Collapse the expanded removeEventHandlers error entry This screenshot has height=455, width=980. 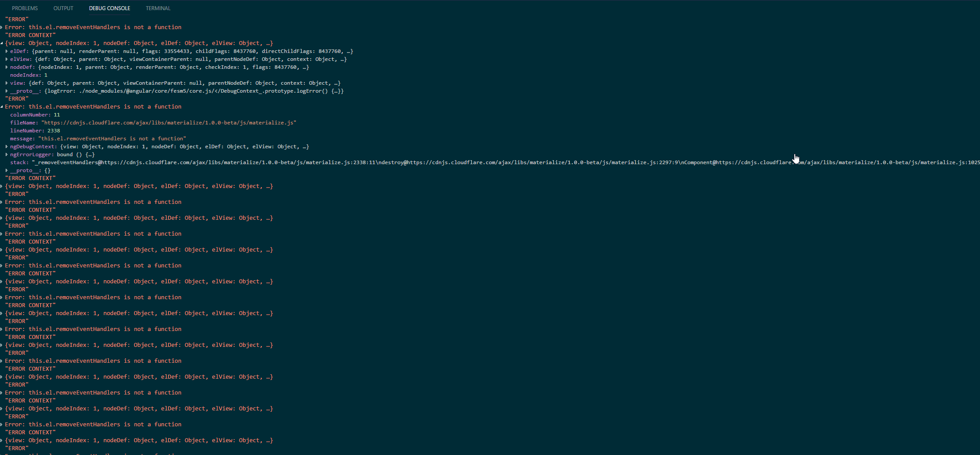click(2, 106)
